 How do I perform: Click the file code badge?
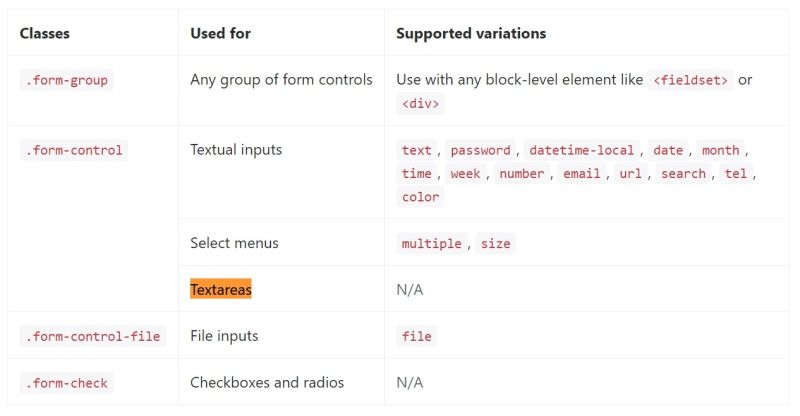click(x=416, y=336)
